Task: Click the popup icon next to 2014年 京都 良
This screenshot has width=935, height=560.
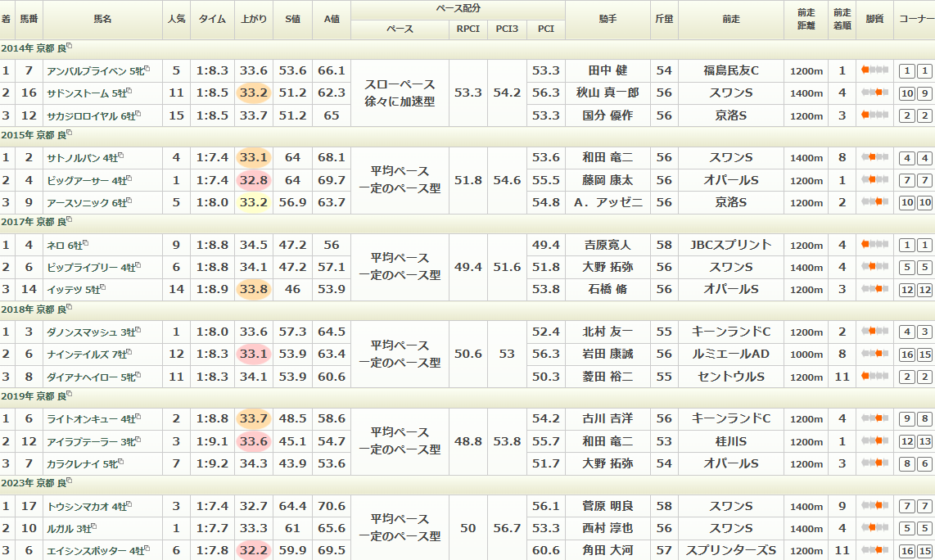Action: [69, 47]
